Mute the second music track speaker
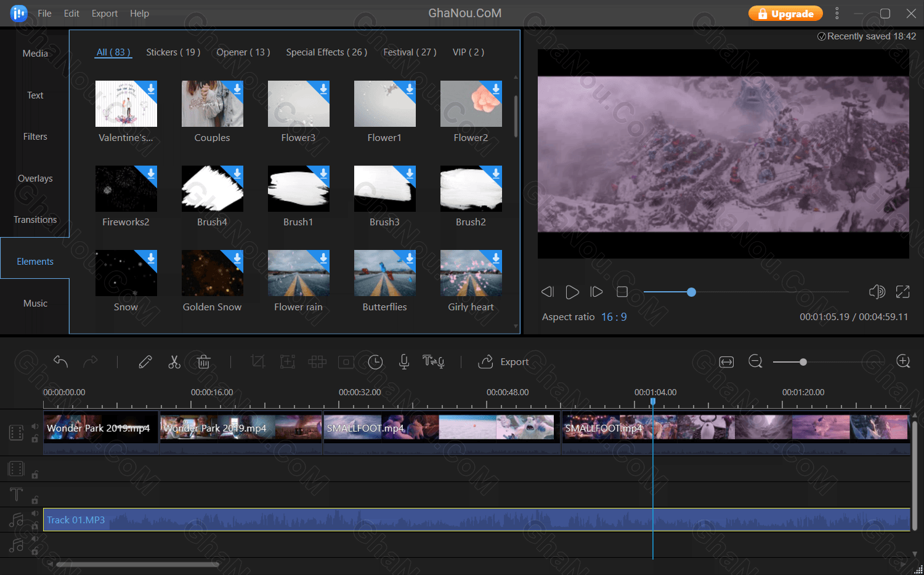Viewport: 924px width, 575px height. (x=35, y=539)
